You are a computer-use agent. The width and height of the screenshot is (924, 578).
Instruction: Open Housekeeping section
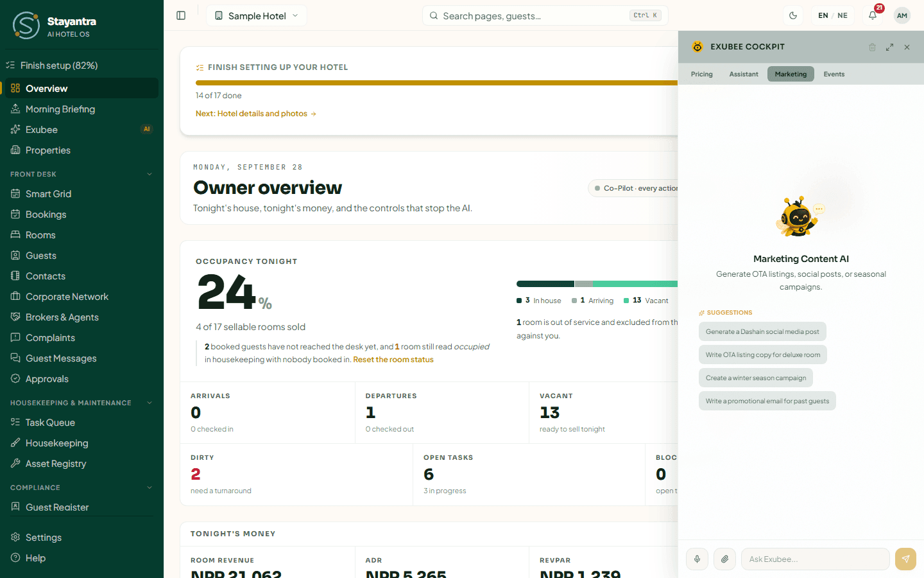(x=81, y=443)
